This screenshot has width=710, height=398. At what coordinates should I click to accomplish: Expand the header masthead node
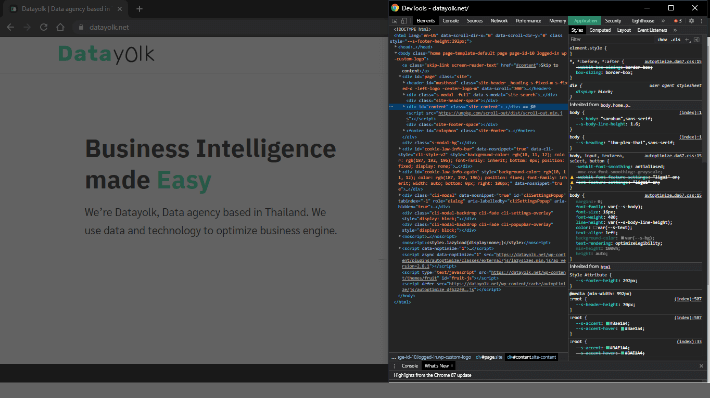point(404,83)
